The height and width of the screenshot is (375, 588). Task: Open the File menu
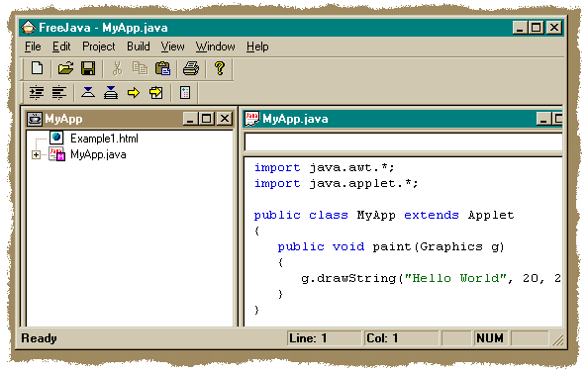click(33, 47)
